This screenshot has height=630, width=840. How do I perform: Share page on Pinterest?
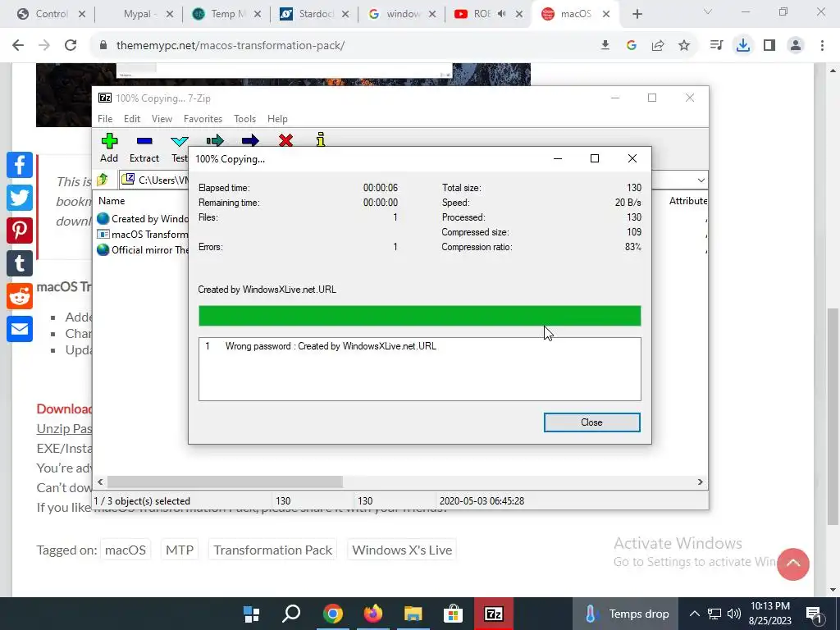point(20,231)
